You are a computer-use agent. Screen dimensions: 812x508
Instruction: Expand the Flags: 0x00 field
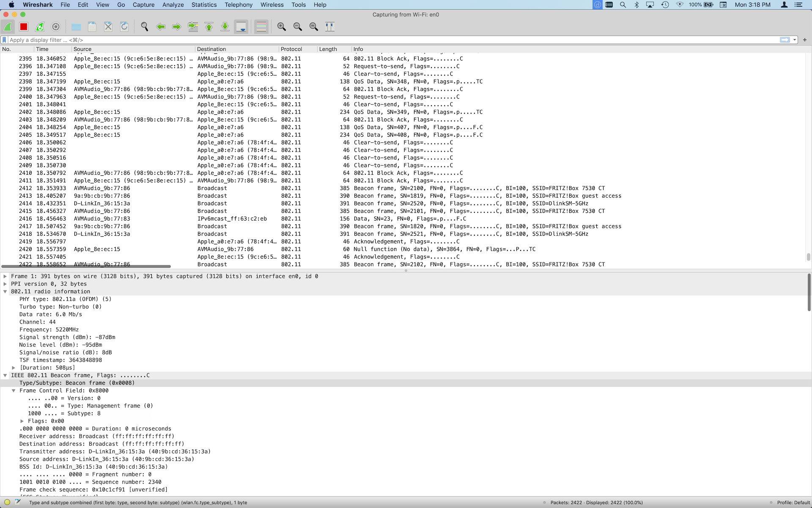tap(22, 421)
